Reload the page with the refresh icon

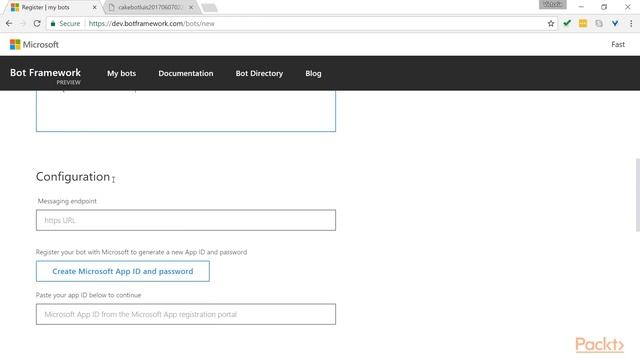(x=37, y=24)
